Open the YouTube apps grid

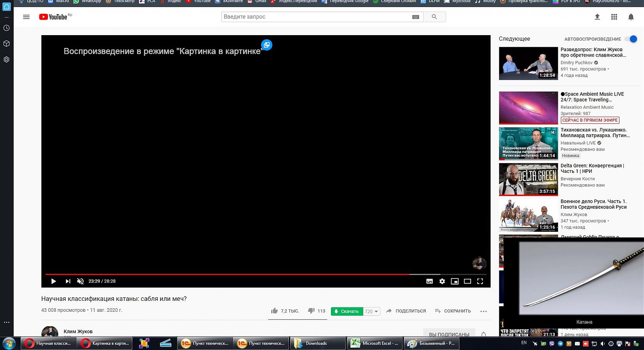(x=614, y=17)
